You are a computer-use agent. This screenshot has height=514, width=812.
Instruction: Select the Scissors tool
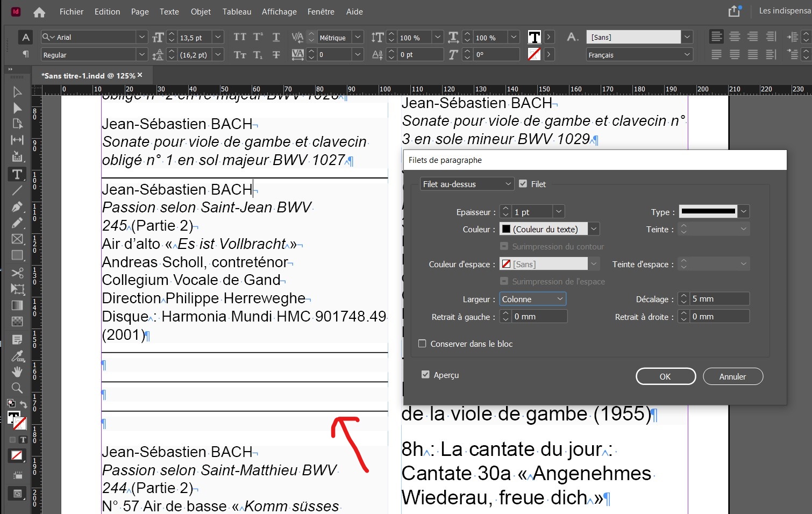pyautogui.click(x=17, y=273)
